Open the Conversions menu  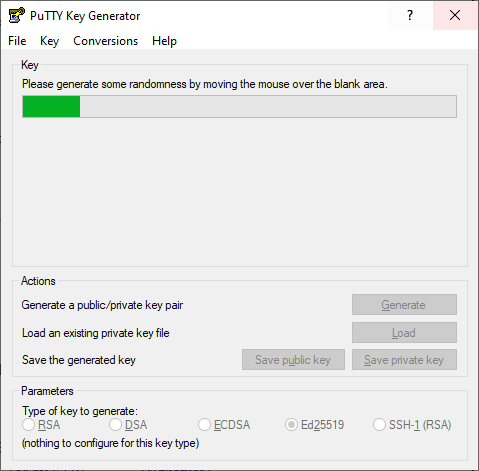pyautogui.click(x=105, y=41)
